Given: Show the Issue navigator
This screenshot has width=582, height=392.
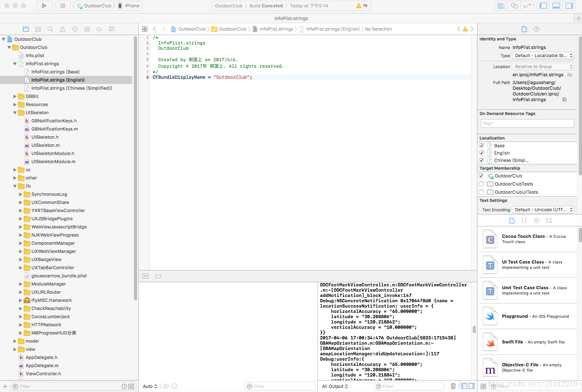Looking at the screenshot, I should tap(62, 29).
